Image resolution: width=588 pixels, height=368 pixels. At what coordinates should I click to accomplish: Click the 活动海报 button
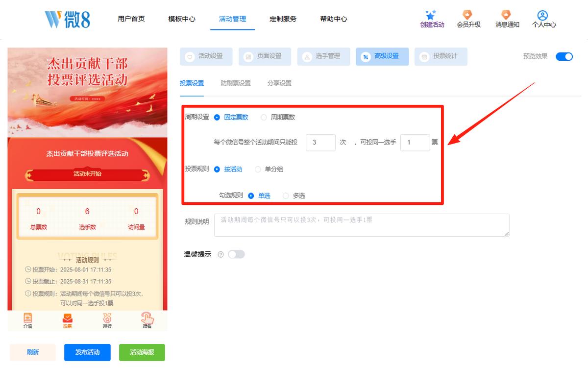click(142, 352)
